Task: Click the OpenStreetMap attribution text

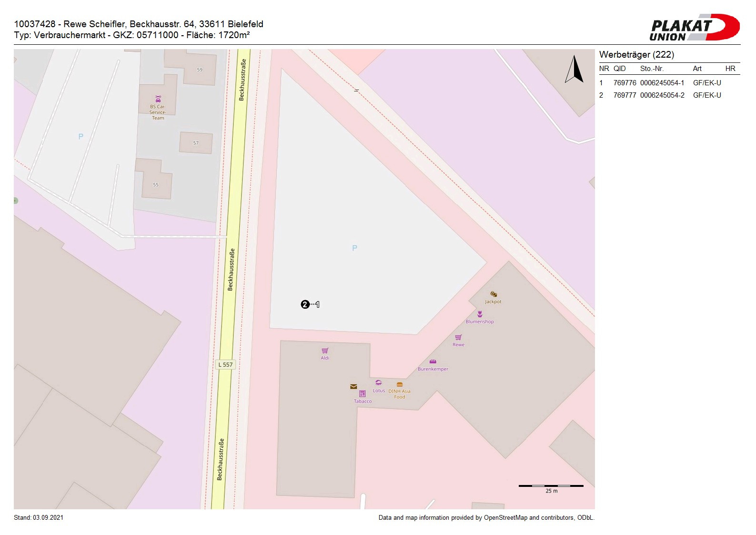Action: click(486, 518)
